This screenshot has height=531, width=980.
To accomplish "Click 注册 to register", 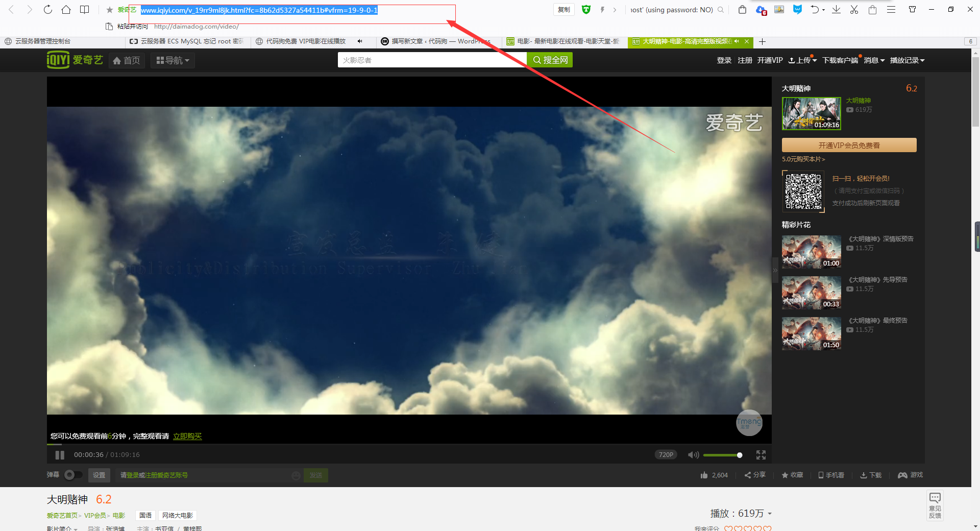I will (745, 60).
